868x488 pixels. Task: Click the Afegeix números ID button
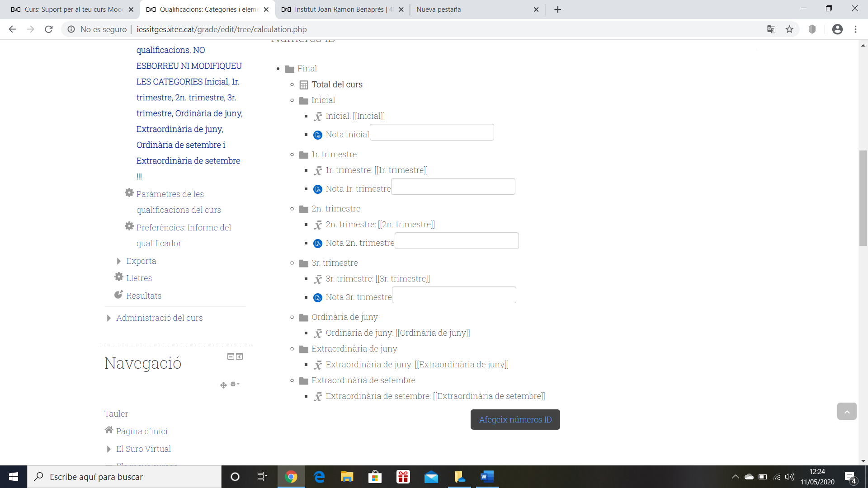tap(515, 420)
